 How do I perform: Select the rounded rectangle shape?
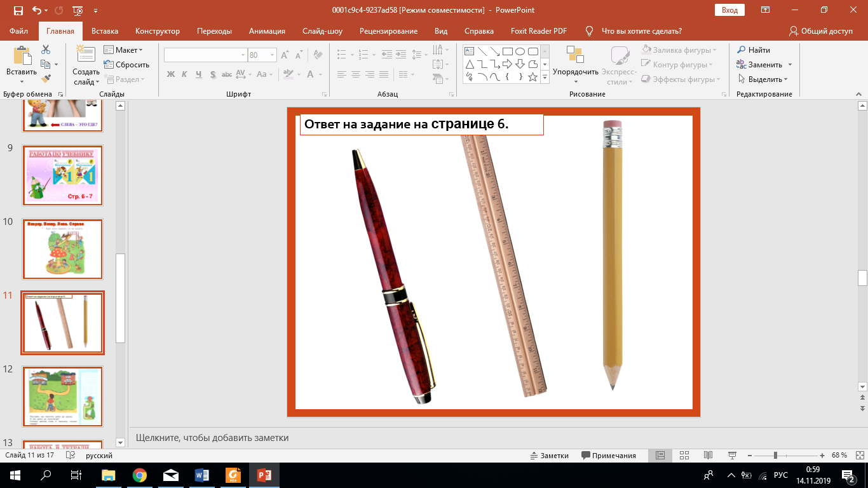[532, 51]
